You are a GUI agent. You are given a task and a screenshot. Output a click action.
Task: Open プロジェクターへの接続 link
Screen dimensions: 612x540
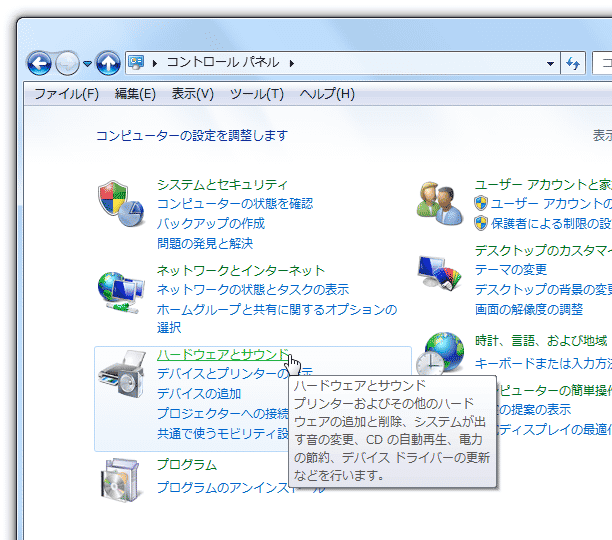click(x=222, y=413)
